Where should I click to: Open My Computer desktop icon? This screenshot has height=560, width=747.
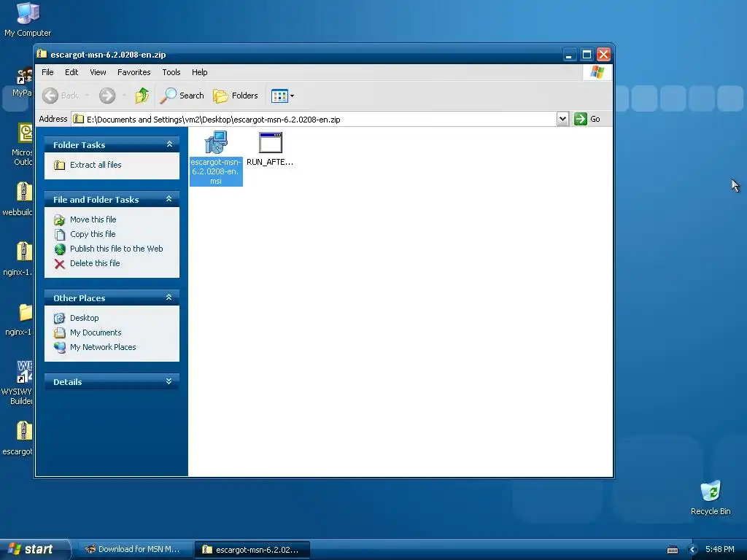pos(28,19)
